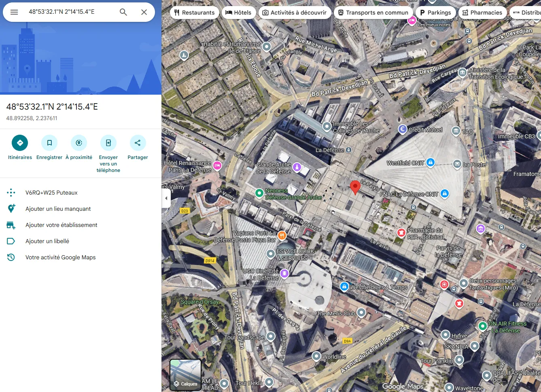Select the Restaurants category chip
This screenshot has height=392, width=541.
click(194, 12)
